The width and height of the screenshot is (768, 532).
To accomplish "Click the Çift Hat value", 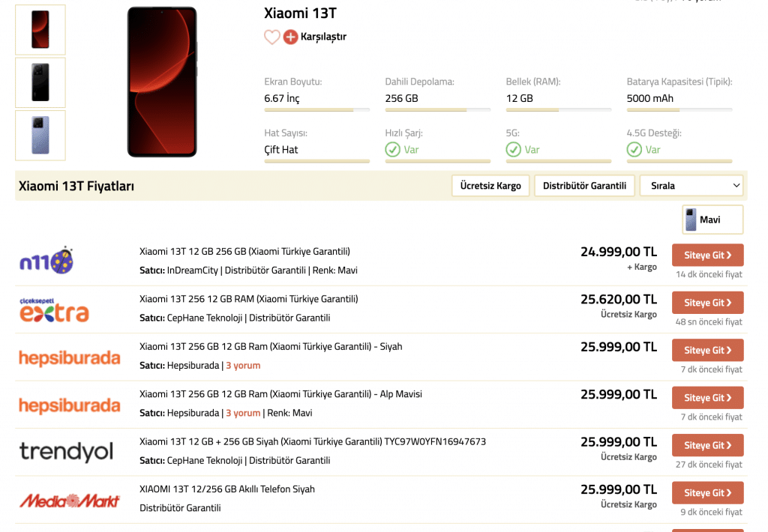I will pyautogui.click(x=281, y=150).
